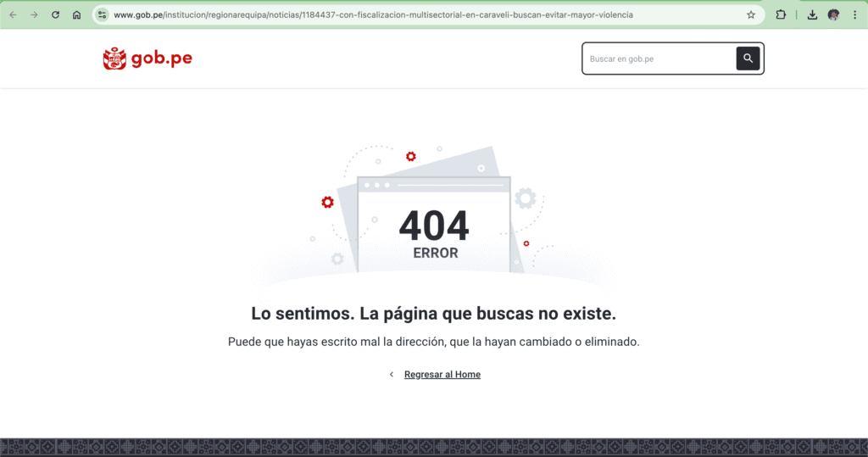Click the decorative patterned footer band
This screenshot has width=868, height=457.
pos(434,447)
